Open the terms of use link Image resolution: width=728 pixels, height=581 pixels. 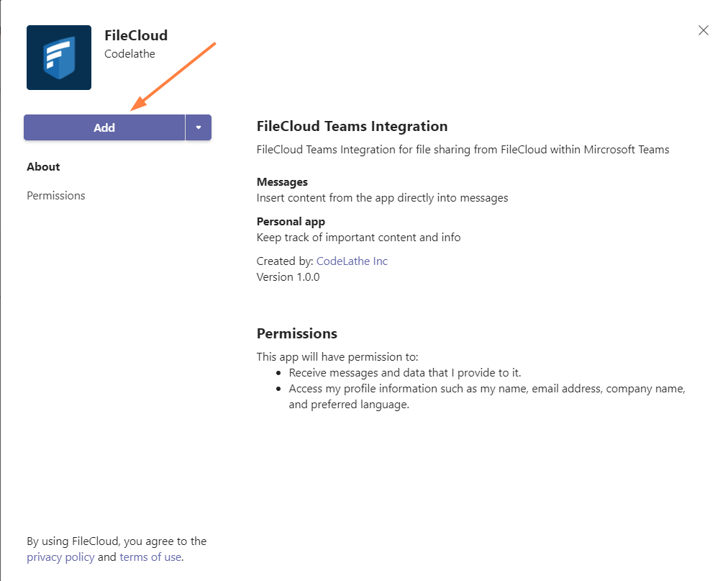150,557
